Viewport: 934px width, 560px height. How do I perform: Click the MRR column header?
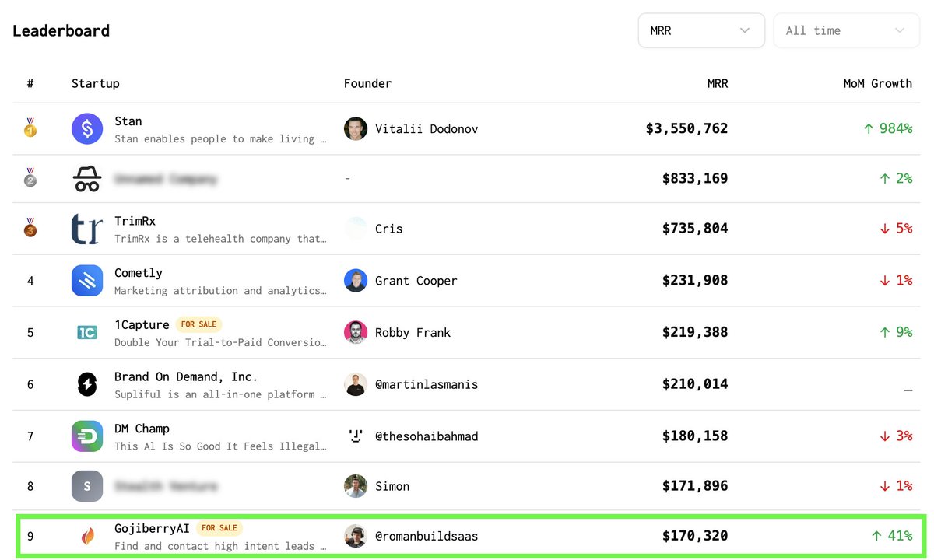pos(718,83)
